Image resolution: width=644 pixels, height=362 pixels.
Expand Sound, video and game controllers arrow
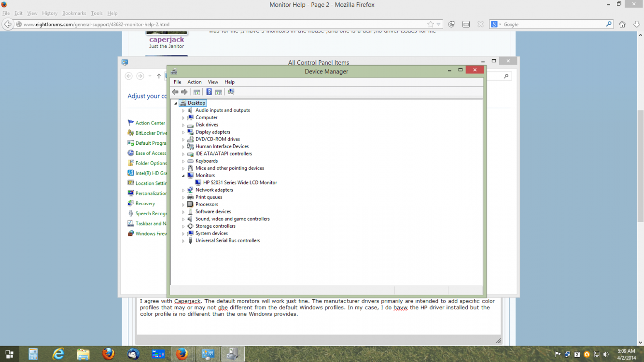(183, 219)
